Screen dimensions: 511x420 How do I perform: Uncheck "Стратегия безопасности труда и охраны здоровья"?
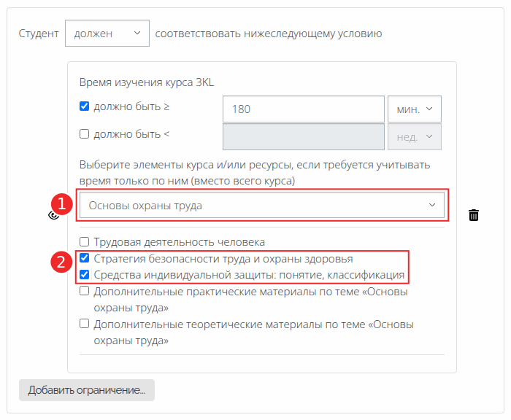(x=85, y=258)
